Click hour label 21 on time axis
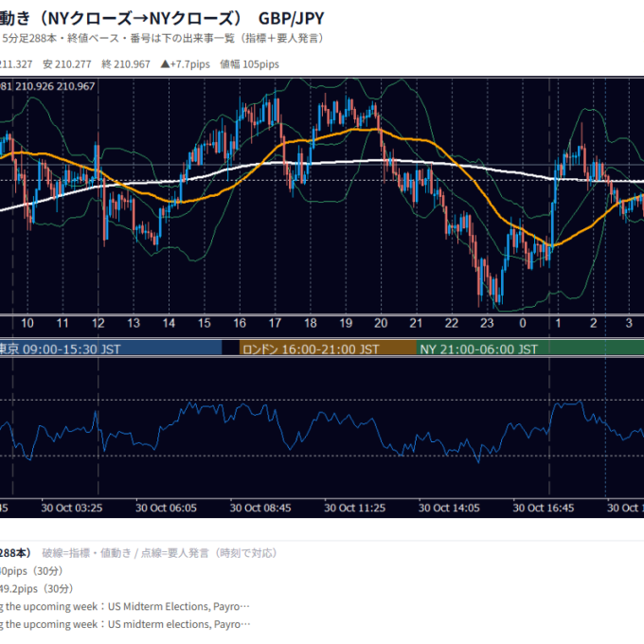Image resolution: width=644 pixels, height=644 pixels. coord(416,323)
